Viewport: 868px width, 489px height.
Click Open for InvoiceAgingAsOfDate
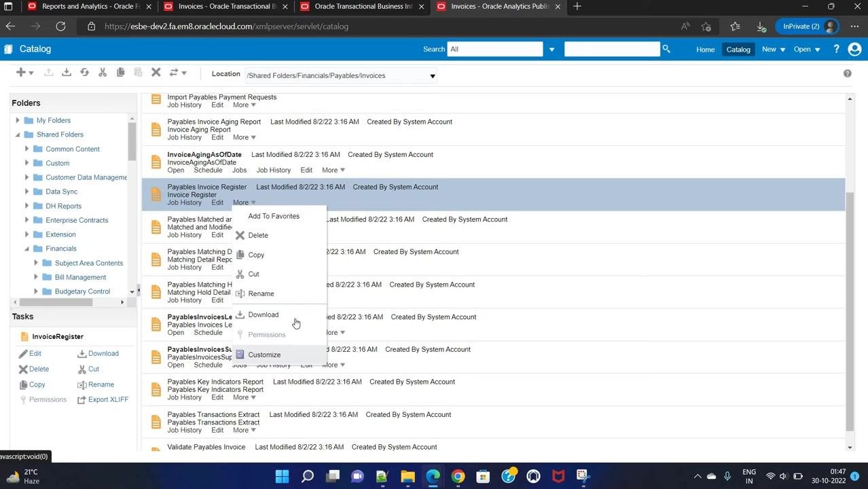click(175, 170)
